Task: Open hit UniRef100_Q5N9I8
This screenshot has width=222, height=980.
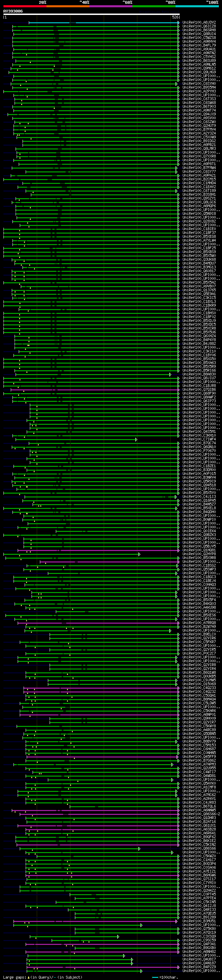Action: tap(199, 214)
